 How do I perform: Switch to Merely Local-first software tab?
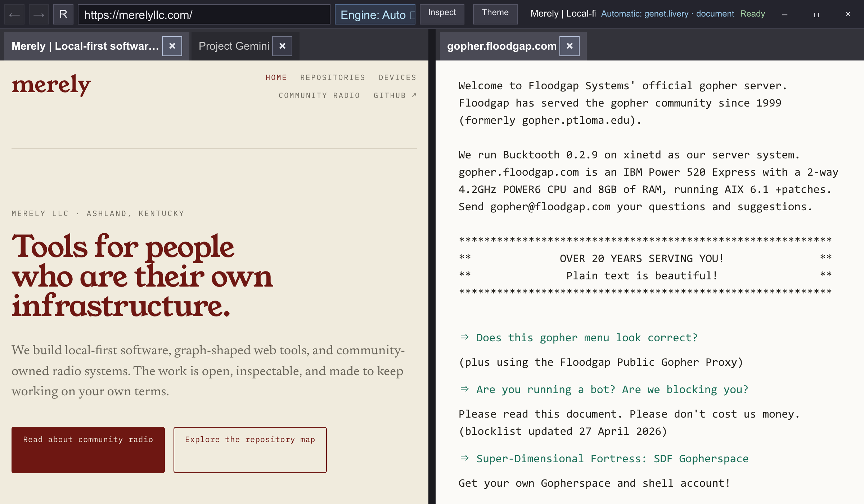click(85, 46)
